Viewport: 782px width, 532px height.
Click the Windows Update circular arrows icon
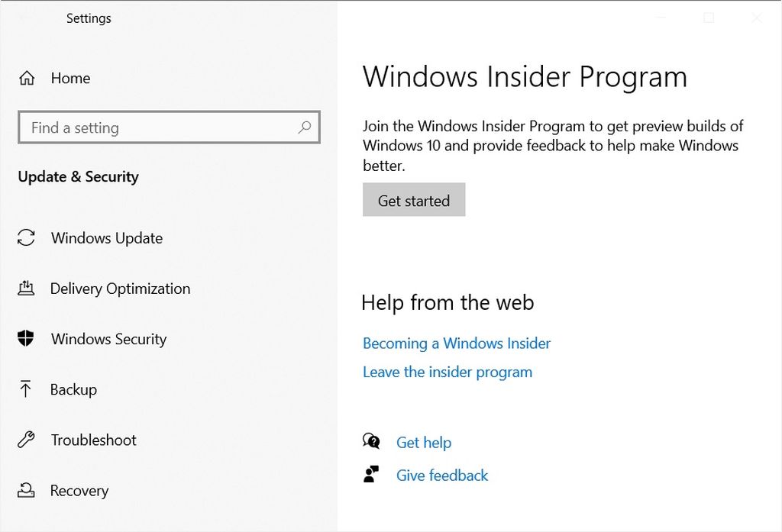coord(26,237)
